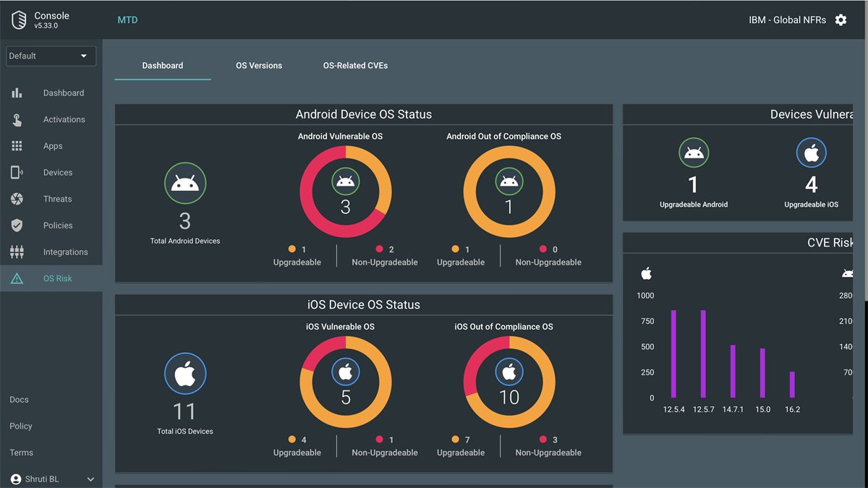Click the 12.5.4 bar in CVE chart
868x488 pixels.
point(673,354)
